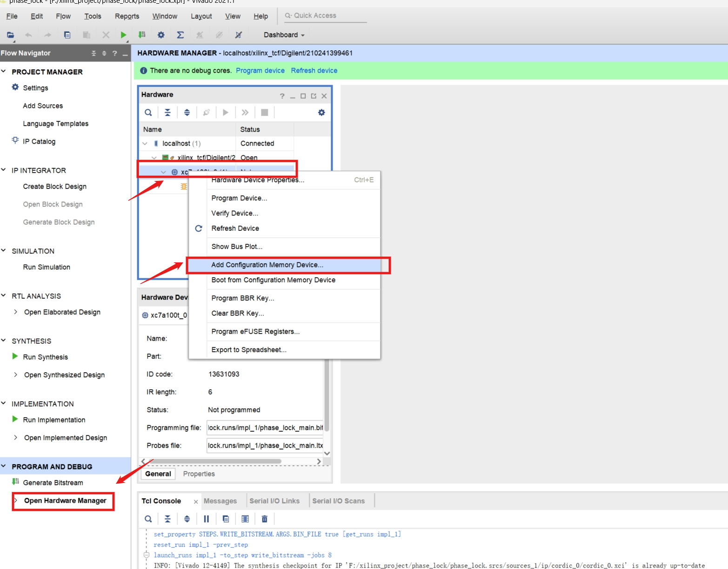Image resolution: width=728 pixels, height=569 pixels.
Task: Open the Dashboard dropdown
Action: (284, 35)
